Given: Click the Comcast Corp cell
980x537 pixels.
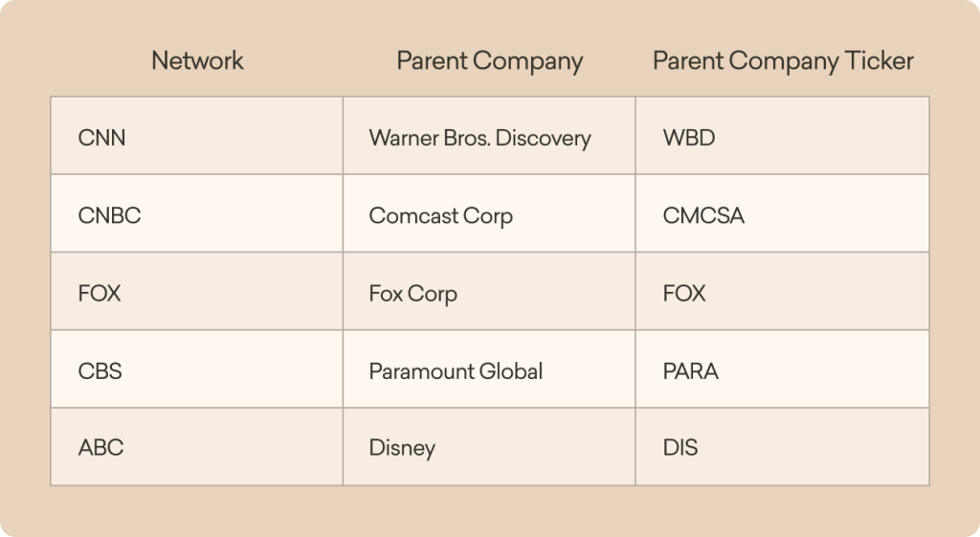Looking at the screenshot, I should 489,213.
